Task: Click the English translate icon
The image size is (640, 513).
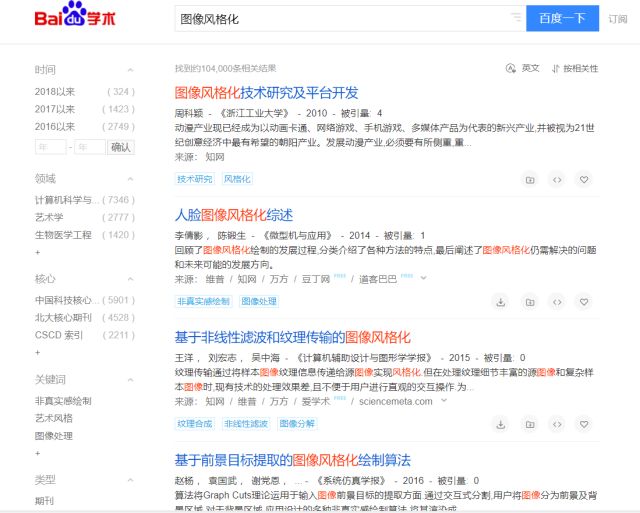Action: [511, 68]
